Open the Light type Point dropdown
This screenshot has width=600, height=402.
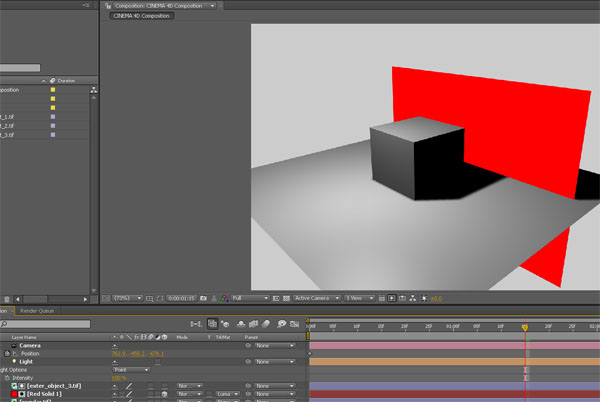coord(131,370)
